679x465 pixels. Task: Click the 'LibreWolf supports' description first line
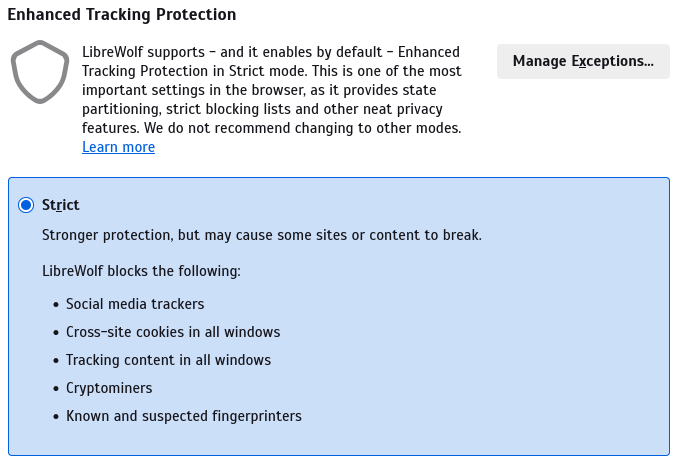[x=271, y=52]
